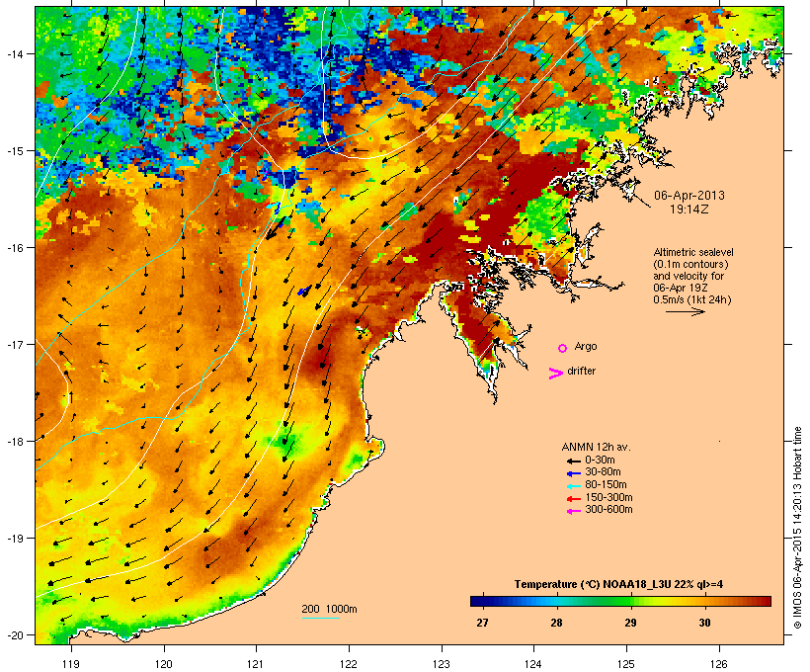Click the dark blue end of temperature colorbar

coord(478,601)
